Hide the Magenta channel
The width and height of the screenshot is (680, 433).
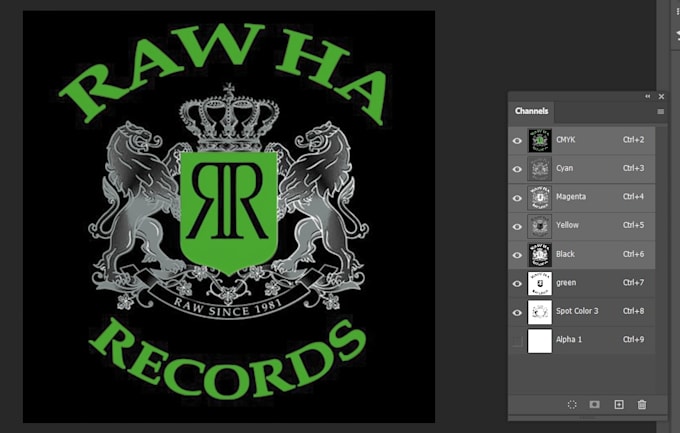(517, 198)
